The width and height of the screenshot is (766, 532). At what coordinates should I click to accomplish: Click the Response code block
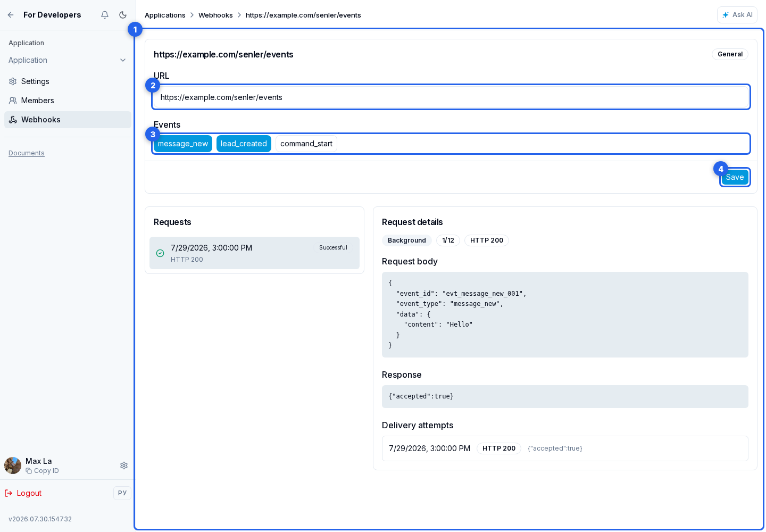click(x=565, y=396)
